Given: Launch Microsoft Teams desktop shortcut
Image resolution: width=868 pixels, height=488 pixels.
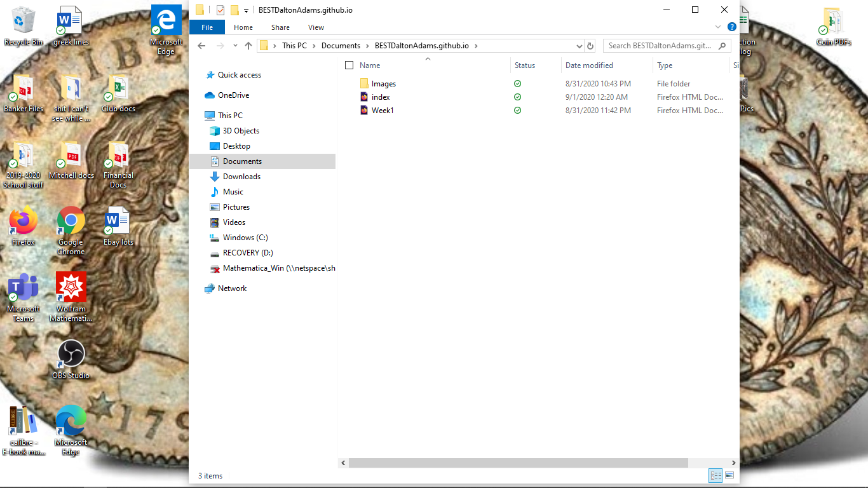Looking at the screenshot, I should click(x=24, y=297).
